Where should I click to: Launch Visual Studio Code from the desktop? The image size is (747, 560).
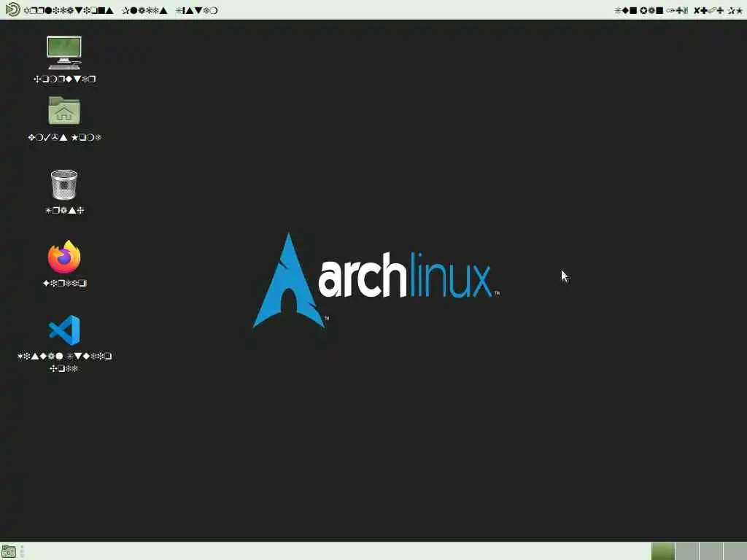point(64,330)
